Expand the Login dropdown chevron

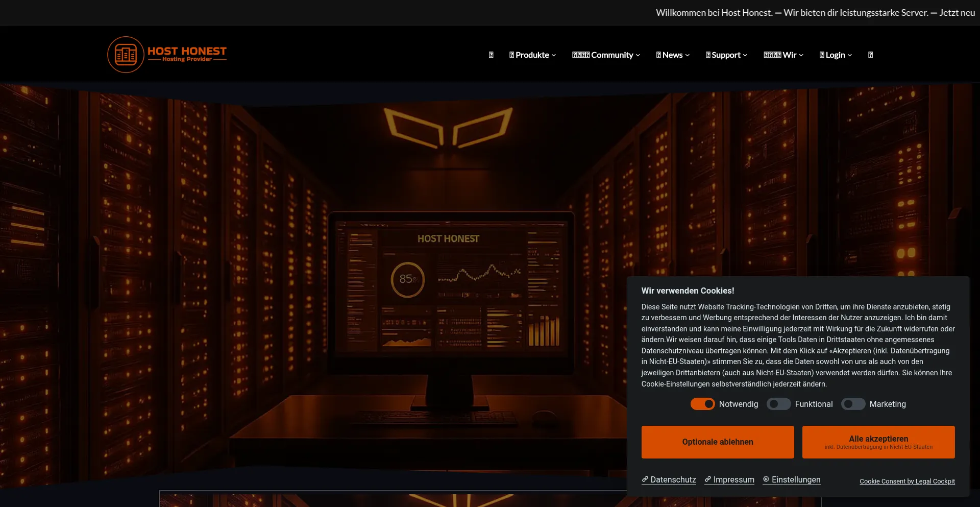(x=850, y=55)
